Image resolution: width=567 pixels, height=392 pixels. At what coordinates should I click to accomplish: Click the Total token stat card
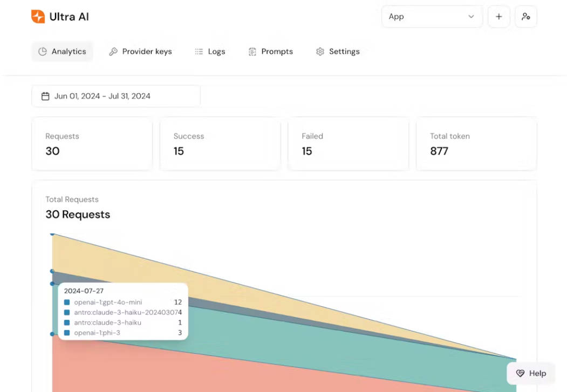point(476,144)
